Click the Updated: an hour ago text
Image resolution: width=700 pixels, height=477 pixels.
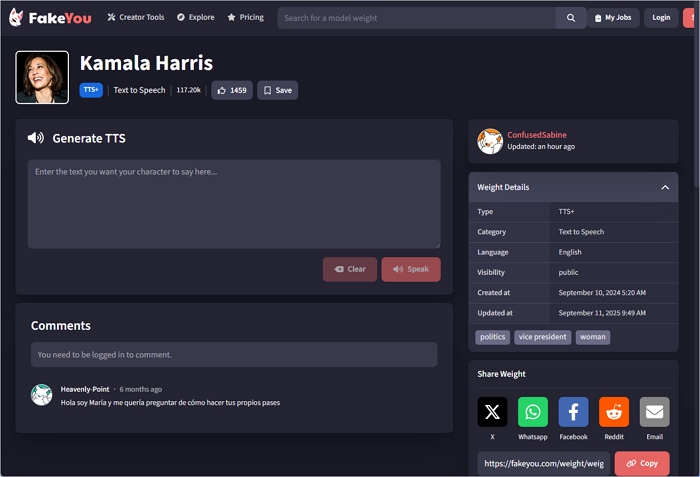[x=541, y=146]
